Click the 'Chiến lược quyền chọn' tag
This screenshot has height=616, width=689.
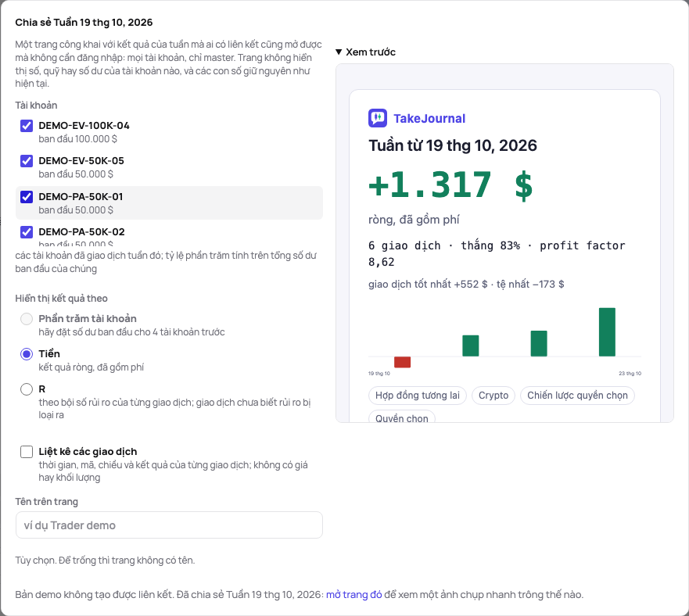coord(577,396)
